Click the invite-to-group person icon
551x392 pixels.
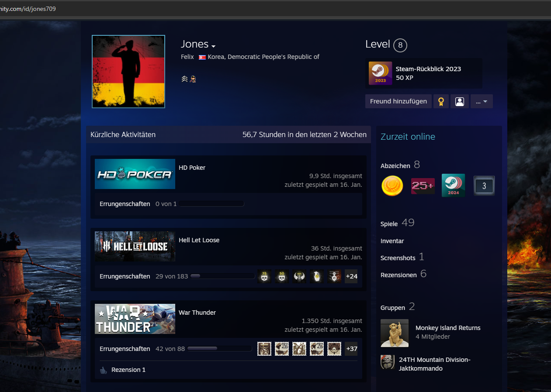459,101
